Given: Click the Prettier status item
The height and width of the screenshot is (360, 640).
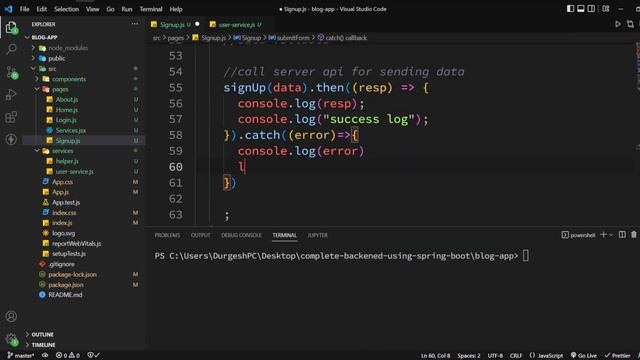Looking at the screenshot, I should 618,356.
